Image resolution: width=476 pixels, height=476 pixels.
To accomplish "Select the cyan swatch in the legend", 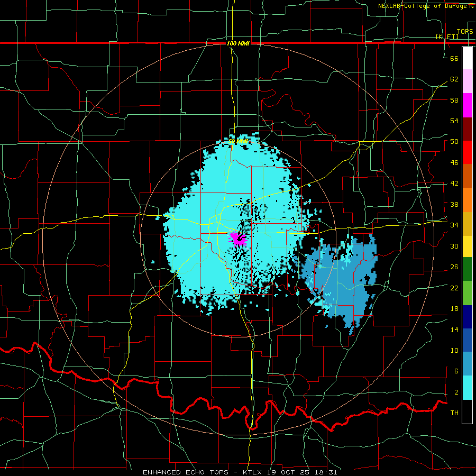I will 467,387.
